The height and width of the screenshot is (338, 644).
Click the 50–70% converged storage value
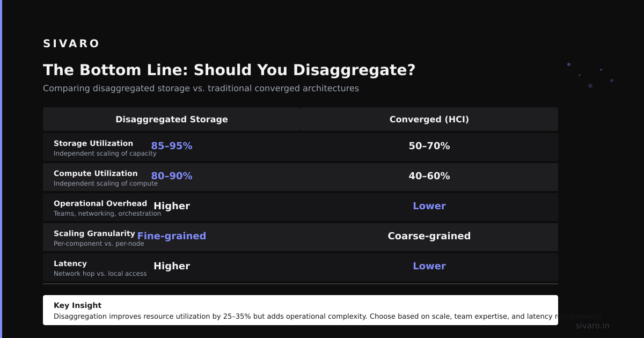429,146
